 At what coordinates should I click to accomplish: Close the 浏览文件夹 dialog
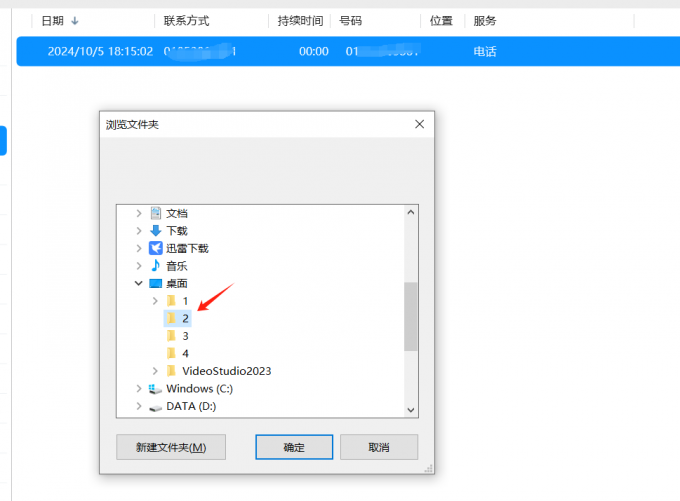click(419, 124)
